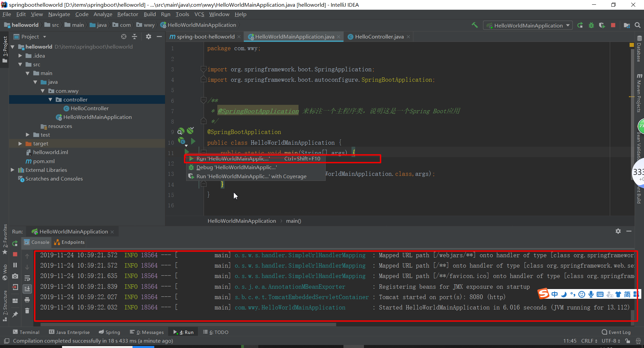
Task: Click the UTF-8 encoding selector
Action: [611, 341]
